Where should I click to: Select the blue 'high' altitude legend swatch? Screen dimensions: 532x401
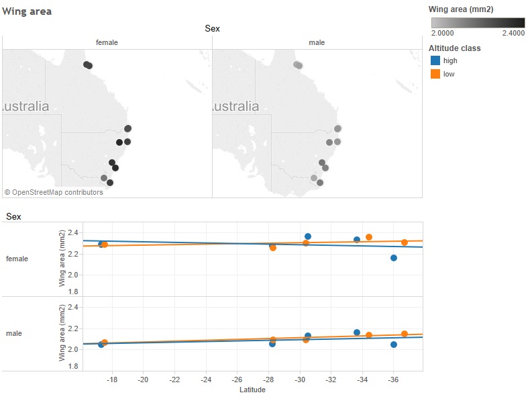click(x=435, y=61)
